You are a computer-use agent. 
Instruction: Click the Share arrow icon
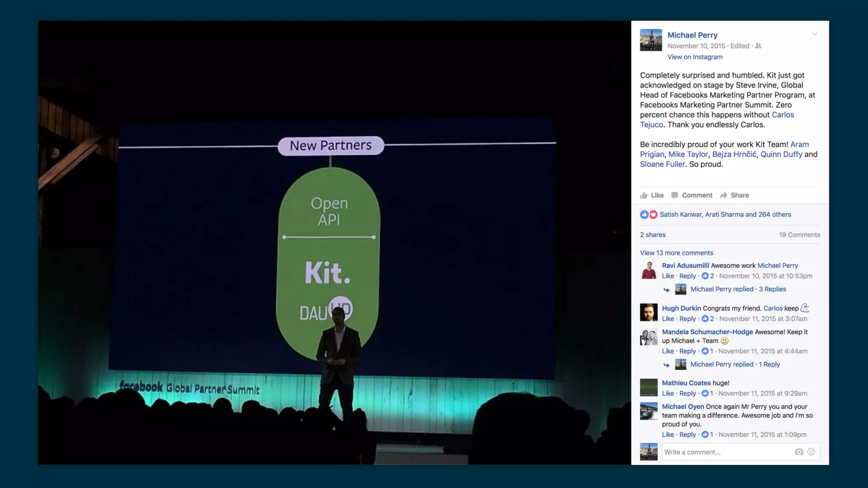[723, 195]
